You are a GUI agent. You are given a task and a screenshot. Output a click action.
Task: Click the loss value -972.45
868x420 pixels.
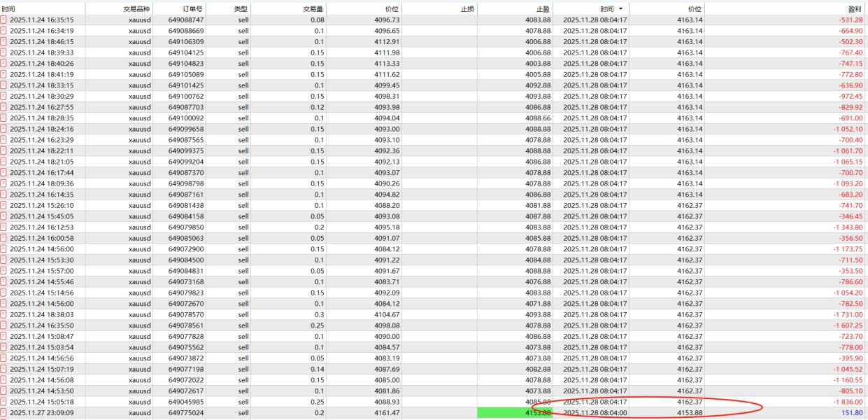851,96
